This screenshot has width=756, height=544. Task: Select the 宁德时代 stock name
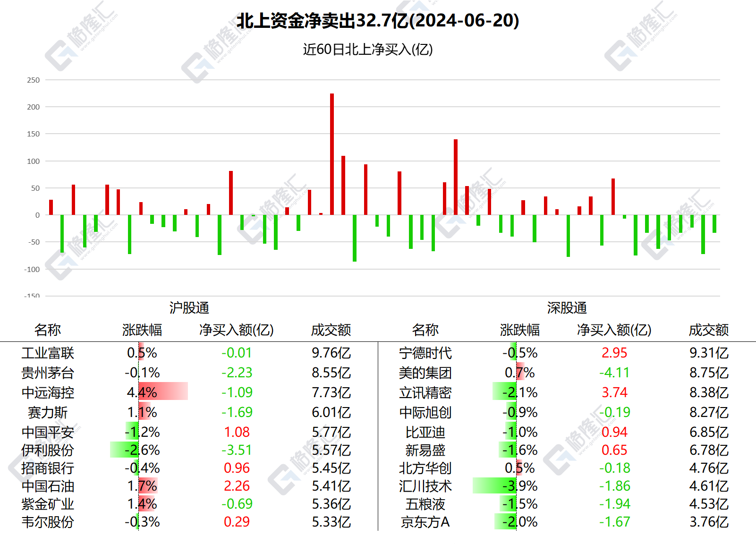[x=425, y=353]
